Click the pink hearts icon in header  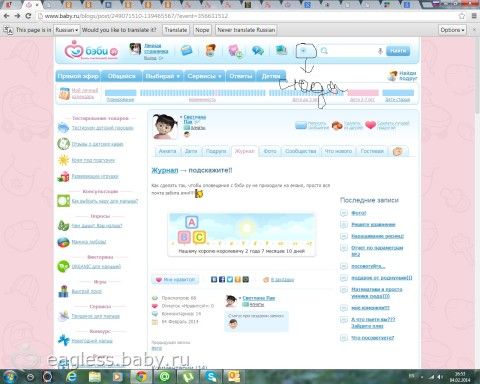(x=236, y=51)
